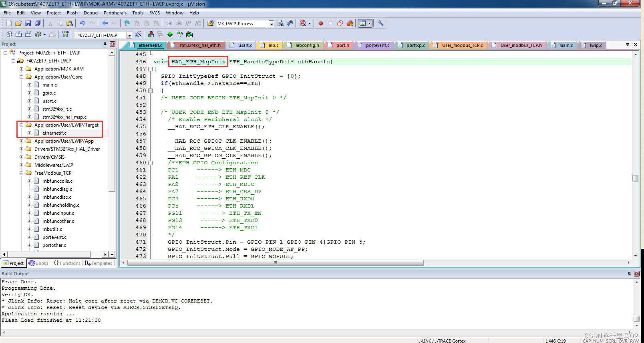
Task: Toggle code folding at line 460
Action: (151, 163)
